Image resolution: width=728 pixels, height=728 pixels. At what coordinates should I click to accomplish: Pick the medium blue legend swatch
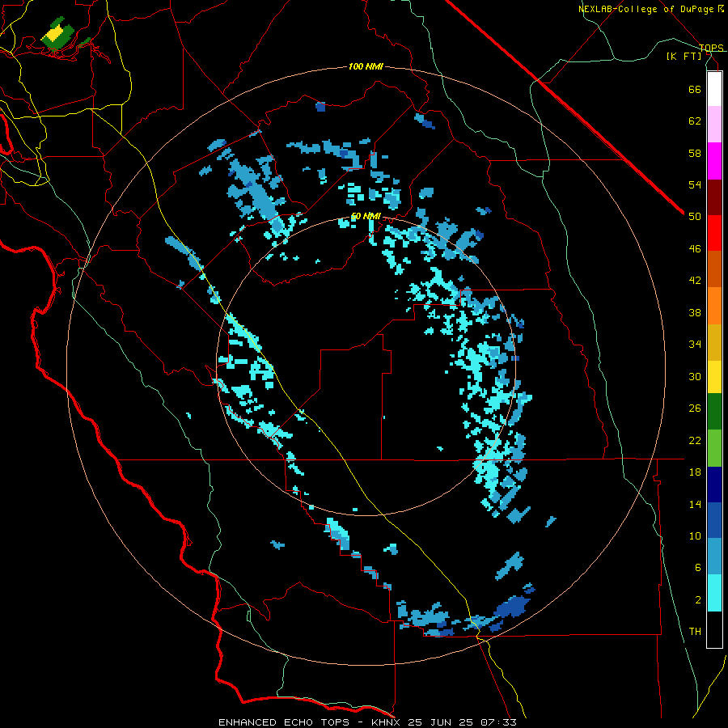click(x=714, y=520)
